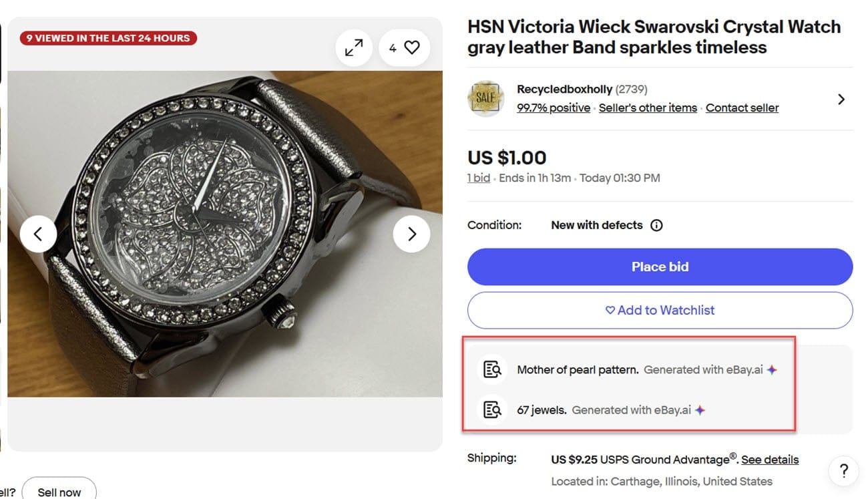Screen dimensions: 868x499
Task: Click the heart icon to favorite item
Action: [x=412, y=47]
